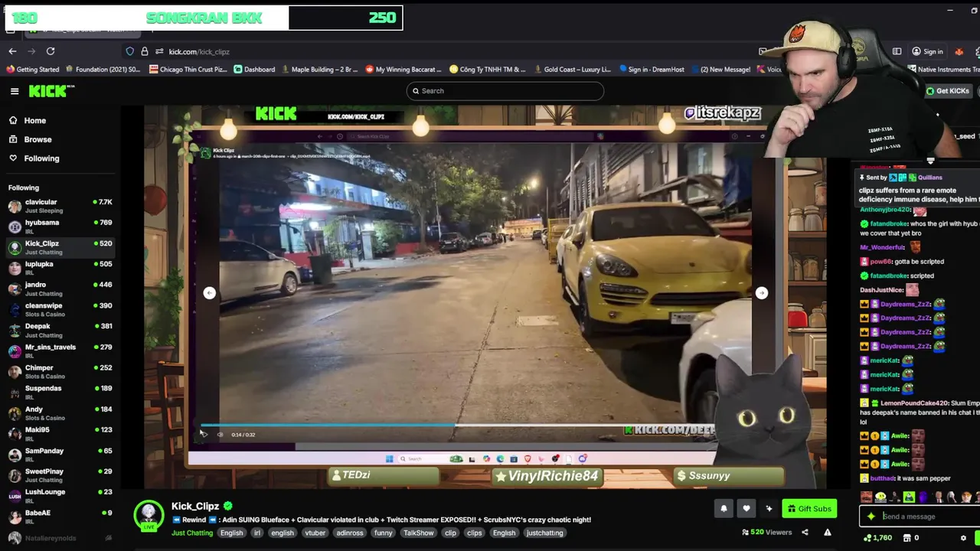Screen dimensions: 980x551
Task: Open Browse in sidebar
Action: (x=31, y=139)
